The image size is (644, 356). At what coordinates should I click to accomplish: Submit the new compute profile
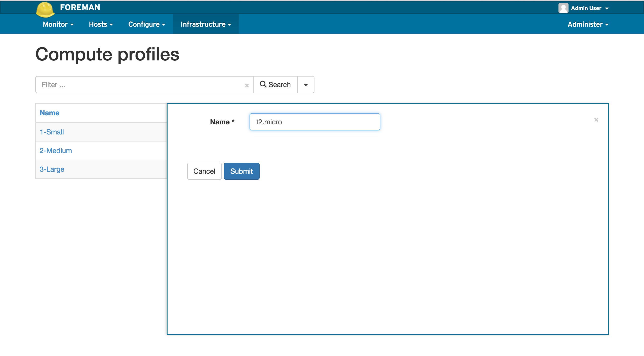coord(242,171)
